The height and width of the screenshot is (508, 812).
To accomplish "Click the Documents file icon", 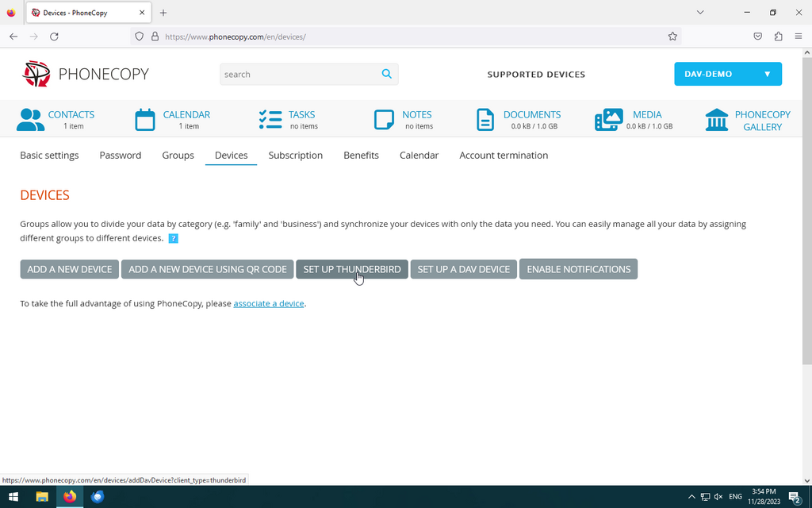I will (x=485, y=120).
